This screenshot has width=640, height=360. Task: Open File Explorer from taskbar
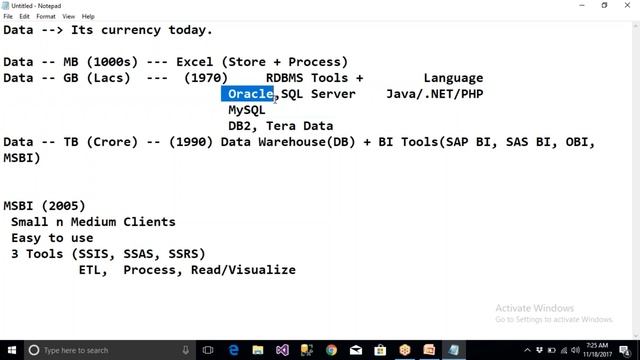[258, 350]
